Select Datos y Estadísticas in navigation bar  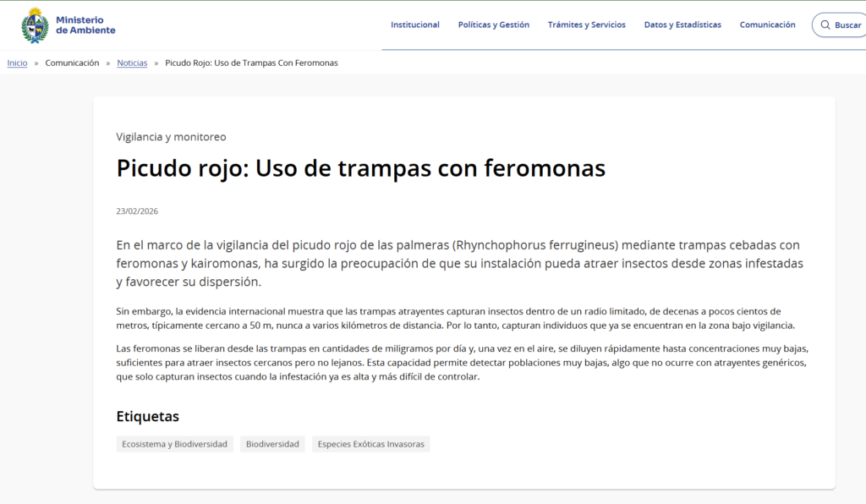(x=682, y=25)
